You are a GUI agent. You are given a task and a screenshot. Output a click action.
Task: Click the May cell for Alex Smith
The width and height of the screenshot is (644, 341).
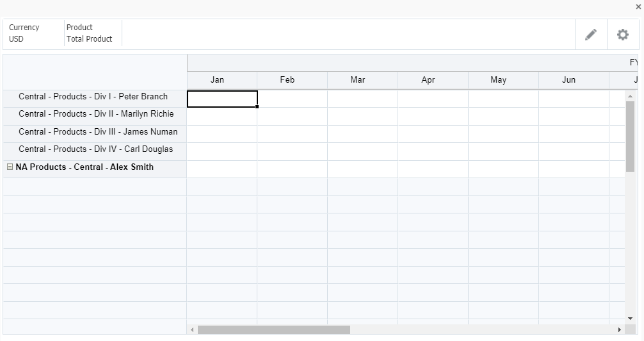[503, 169]
